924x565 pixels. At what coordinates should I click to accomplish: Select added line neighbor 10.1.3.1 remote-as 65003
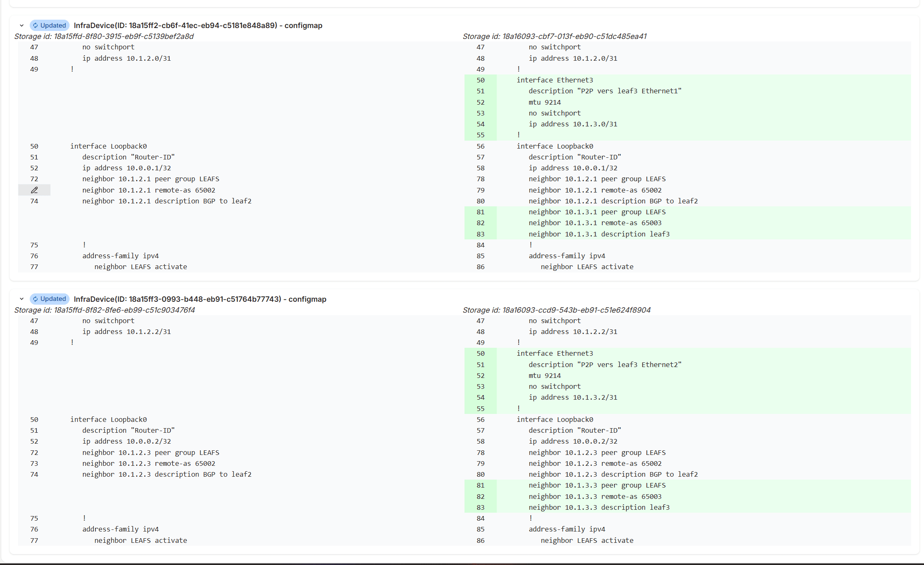coord(595,223)
